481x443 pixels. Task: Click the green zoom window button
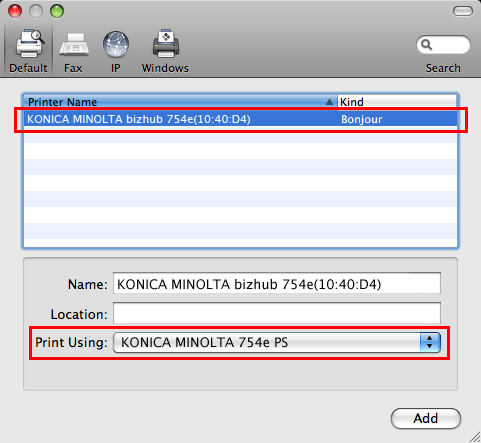[x=57, y=11]
